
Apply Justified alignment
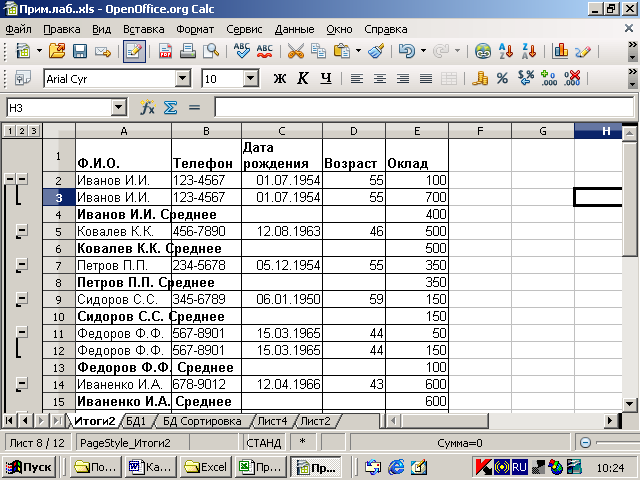click(x=426, y=78)
